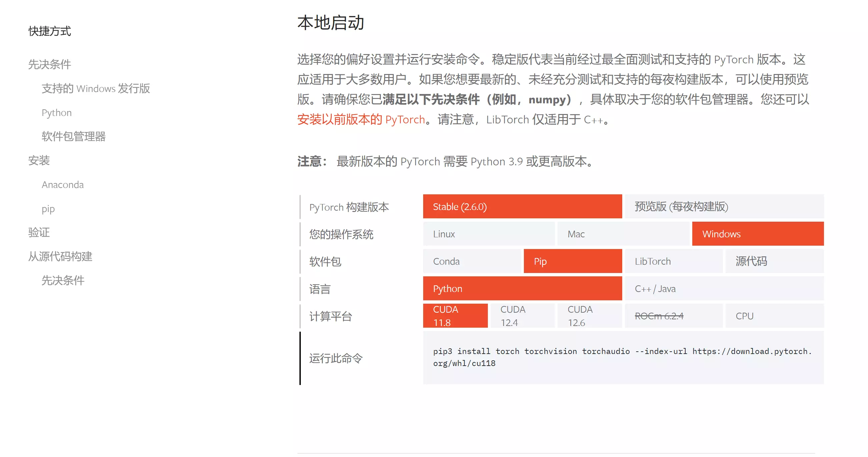Navigate to 软件包管理器 sidebar entry

pyautogui.click(x=73, y=136)
